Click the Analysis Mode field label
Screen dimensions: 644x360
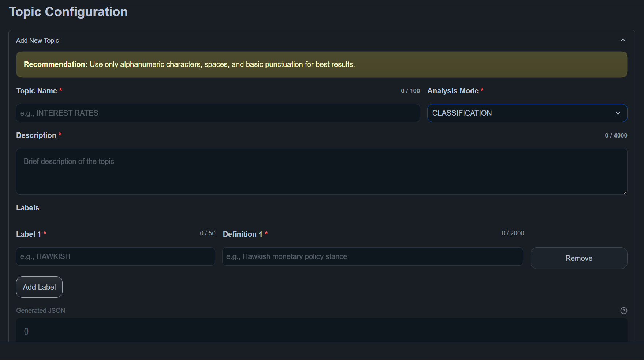[453, 91]
